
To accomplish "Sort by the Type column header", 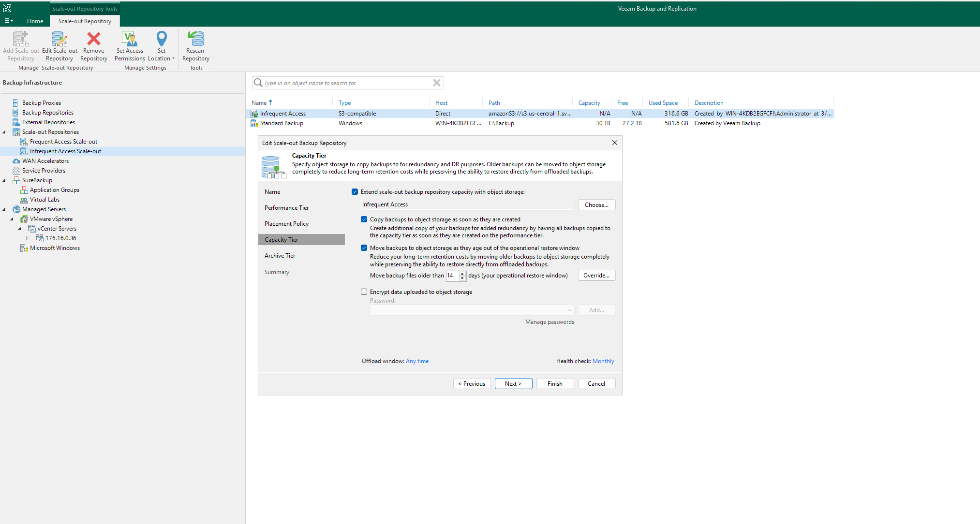I will [344, 103].
